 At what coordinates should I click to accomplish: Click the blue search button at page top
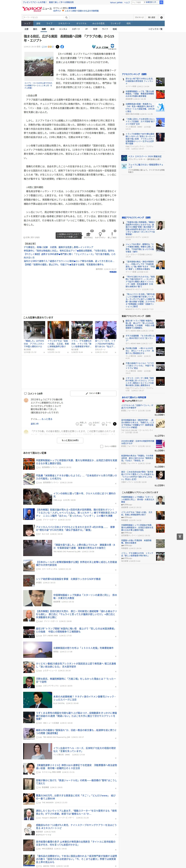click(x=161, y=2)
